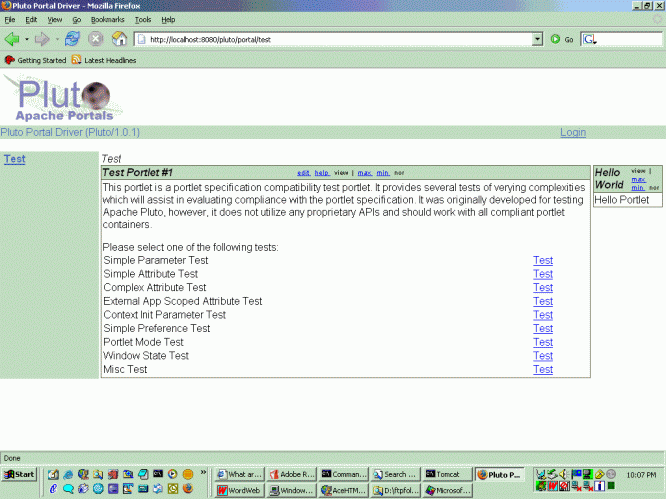
Task: Click the green Go button icon
Action: pos(555,39)
